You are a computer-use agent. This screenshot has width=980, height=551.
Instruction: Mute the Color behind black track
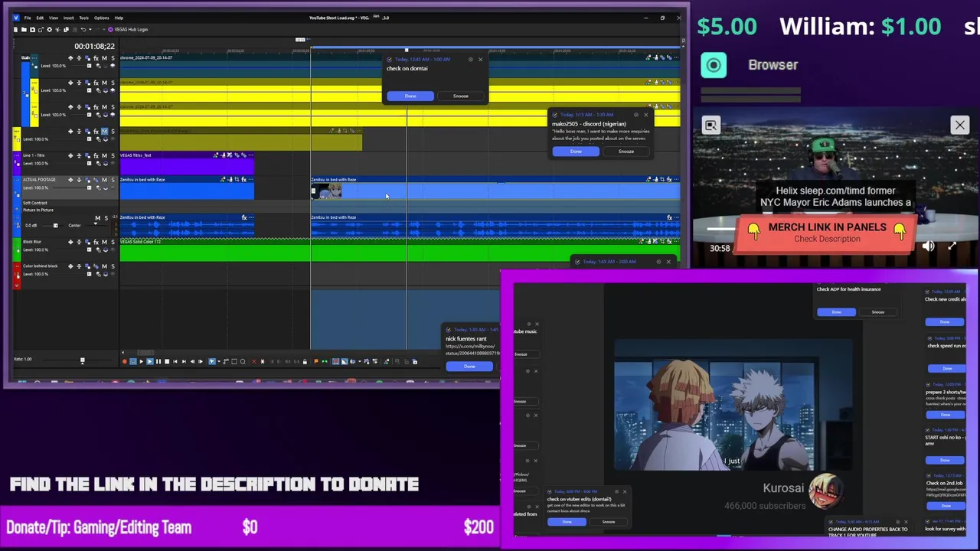(x=104, y=266)
